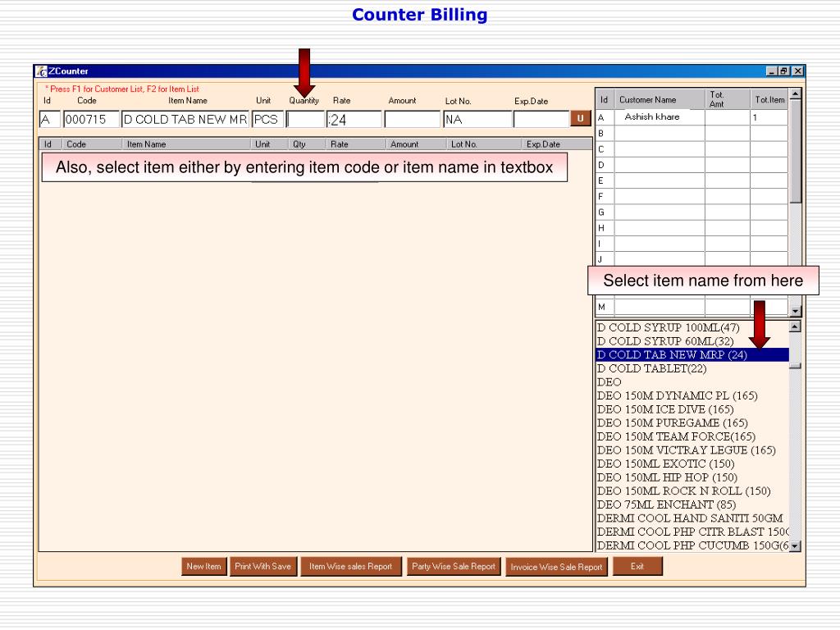Select customer row B
840x630 pixels.
pyautogui.click(x=692, y=134)
